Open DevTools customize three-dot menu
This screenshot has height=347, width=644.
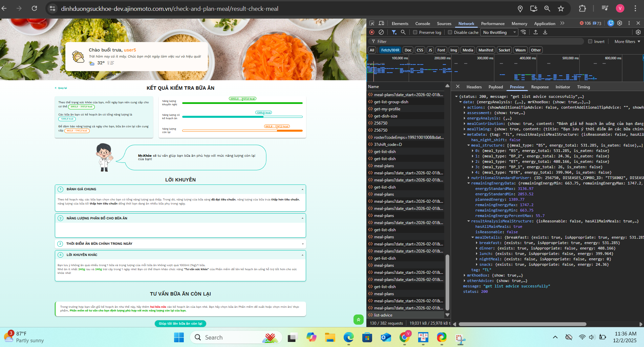629,23
